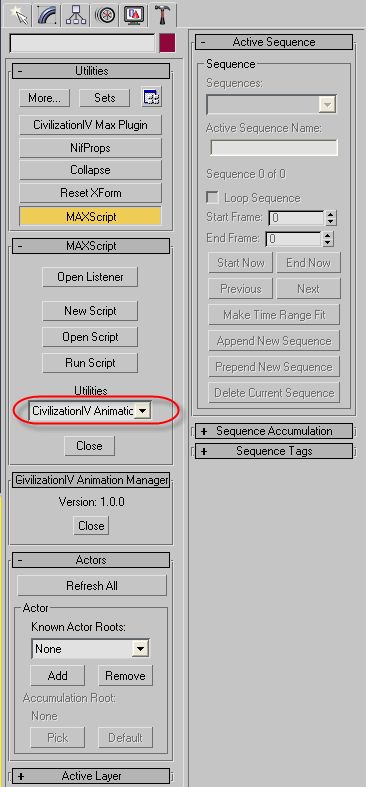Click the Refresh All button
366x787 pixels.
pyautogui.click(x=92, y=585)
